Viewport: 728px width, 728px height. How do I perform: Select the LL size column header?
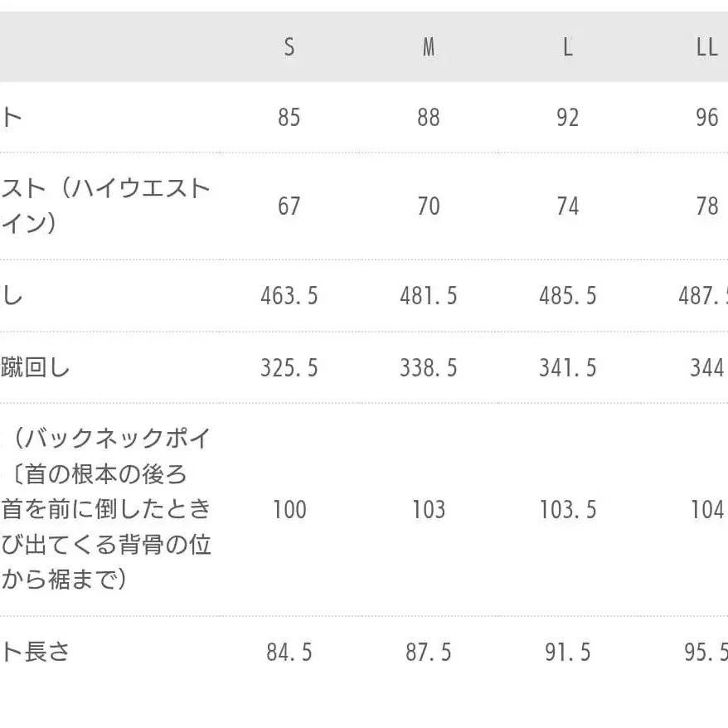(x=706, y=47)
